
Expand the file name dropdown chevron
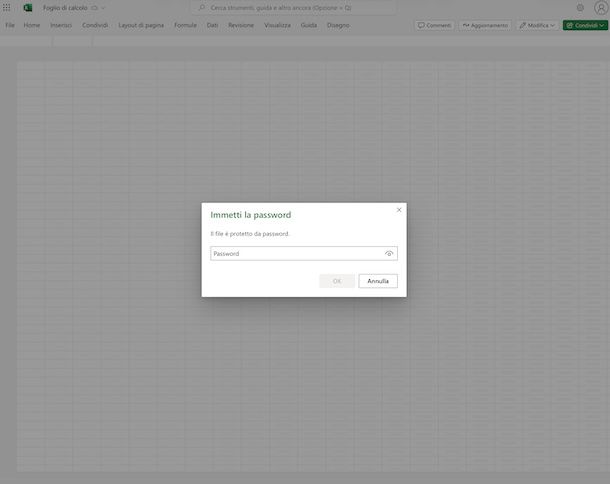pyautogui.click(x=103, y=8)
